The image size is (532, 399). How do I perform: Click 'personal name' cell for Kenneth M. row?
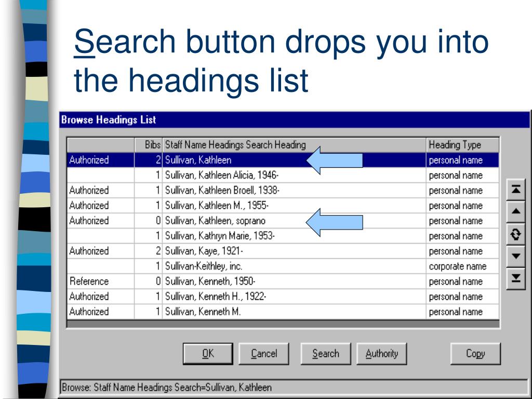point(462,312)
